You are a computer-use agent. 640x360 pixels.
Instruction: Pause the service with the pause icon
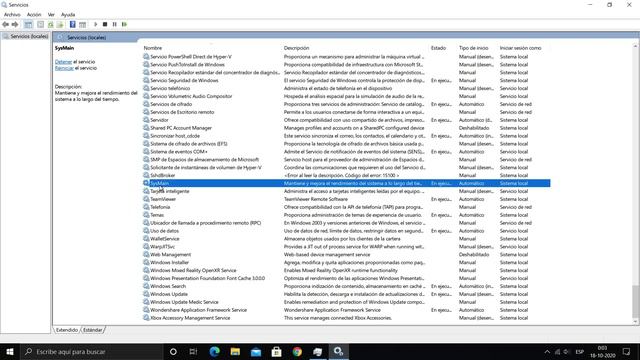click(115, 24)
